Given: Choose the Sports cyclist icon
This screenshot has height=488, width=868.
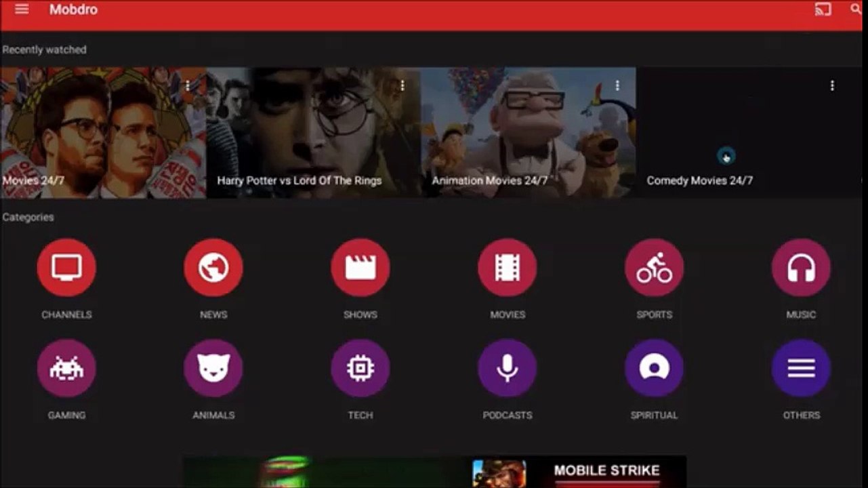Looking at the screenshot, I should [655, 268].
